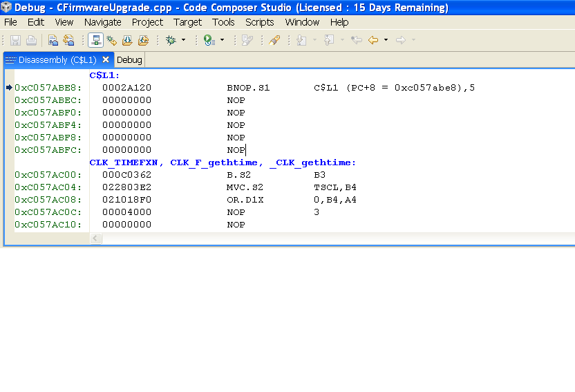Click the CLK_TIMEFXN, CLK_F_gethtime label line
This screenshot has height=392, width=575.
(x=223, y=162)
